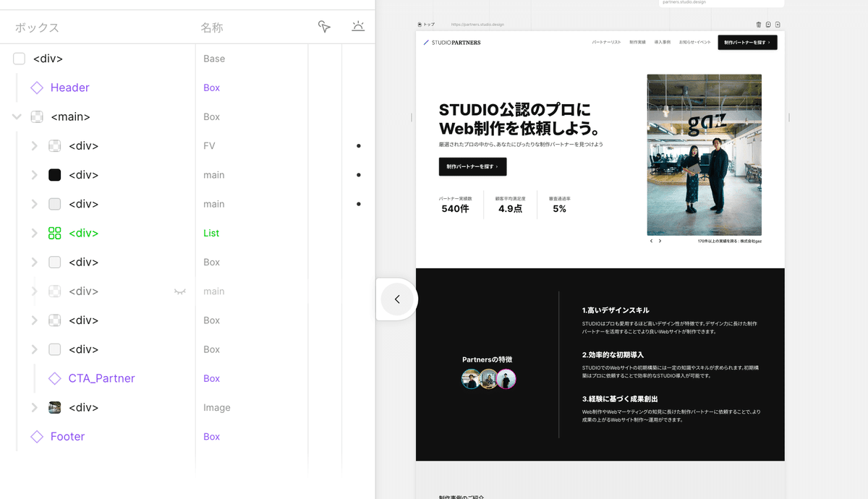Image resolution: width=868 pixels, height=499 pixels.
Task: Select the CTA_Partner component diamond icon
Action: [54, 378]
